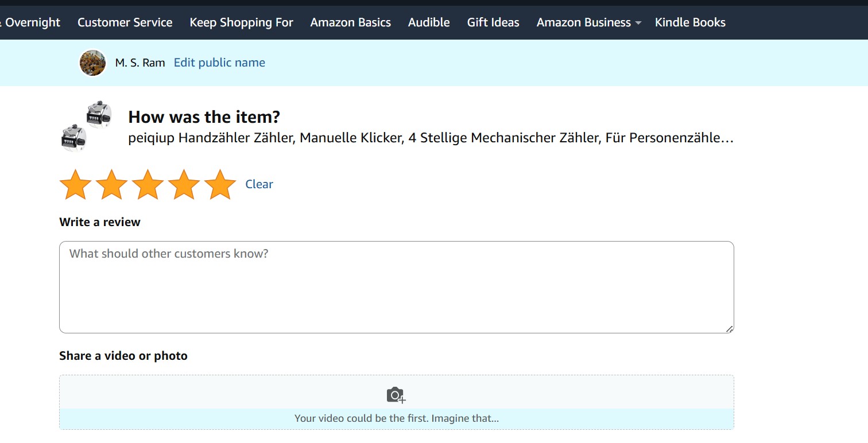Click the camera upload icon
Screen dimensions: 868x443
point(396,395)
